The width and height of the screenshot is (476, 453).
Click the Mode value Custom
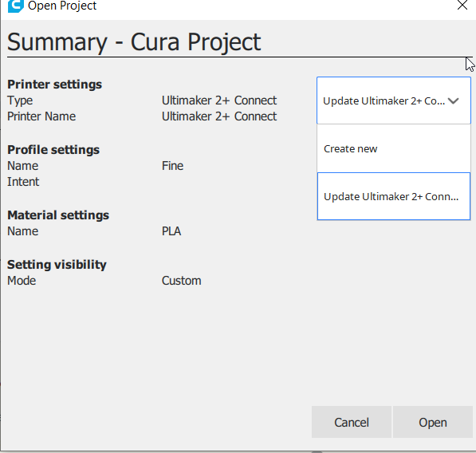(181, 281)
